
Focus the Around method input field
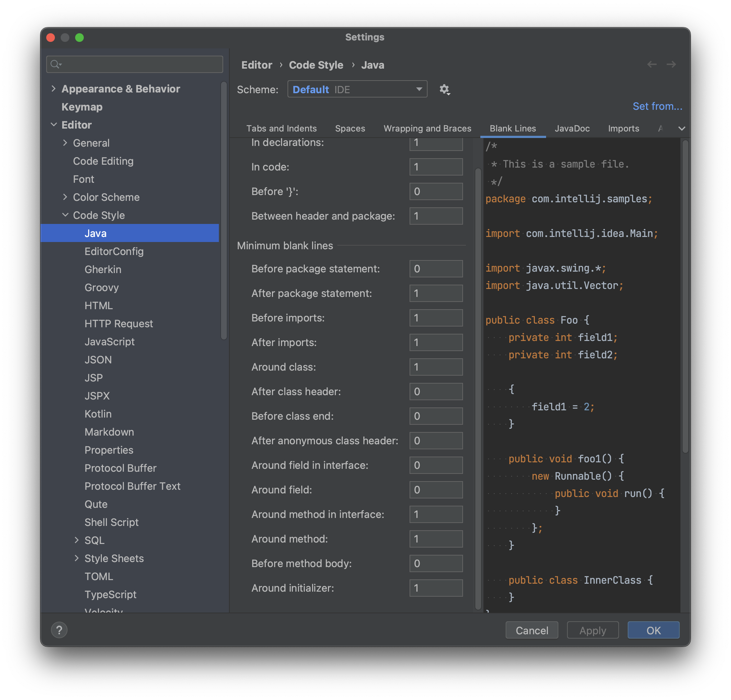tap(436, 539)
